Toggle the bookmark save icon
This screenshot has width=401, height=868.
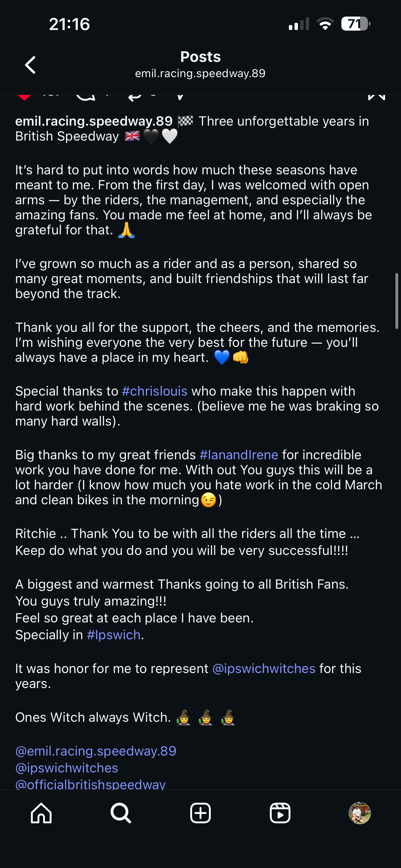376,97
